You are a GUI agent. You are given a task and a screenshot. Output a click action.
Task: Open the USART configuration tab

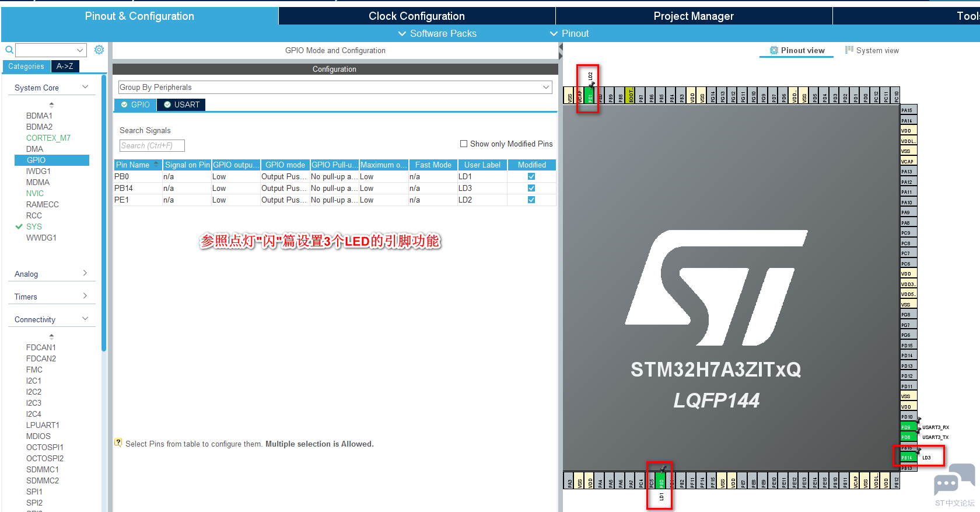coord(181,105)
